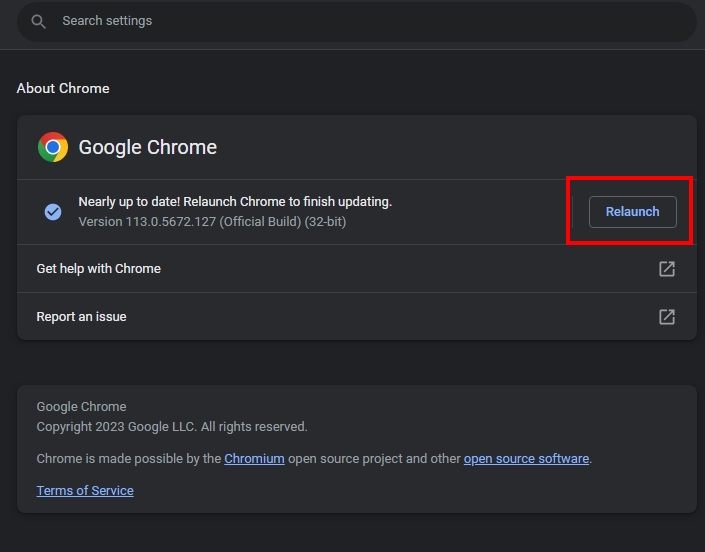Screen dimensions: 705x552
Task: Open the Terms of Service link
Action: [x=85, y=490]
